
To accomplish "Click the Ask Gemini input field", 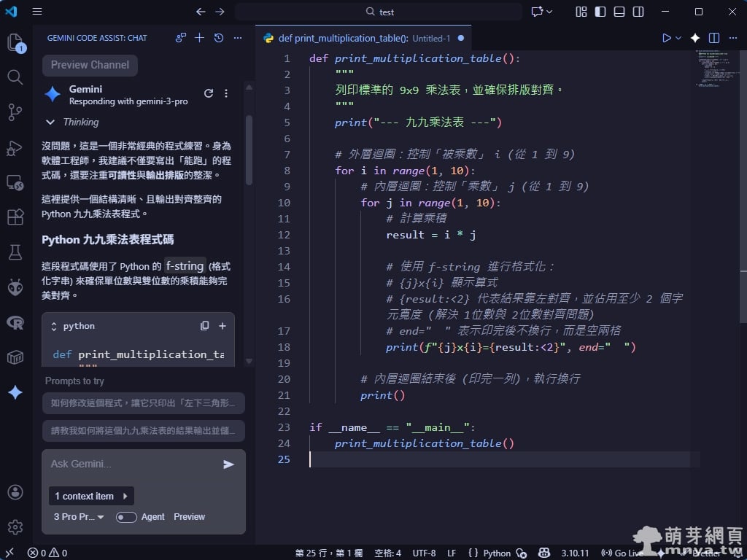I will 131,464.
